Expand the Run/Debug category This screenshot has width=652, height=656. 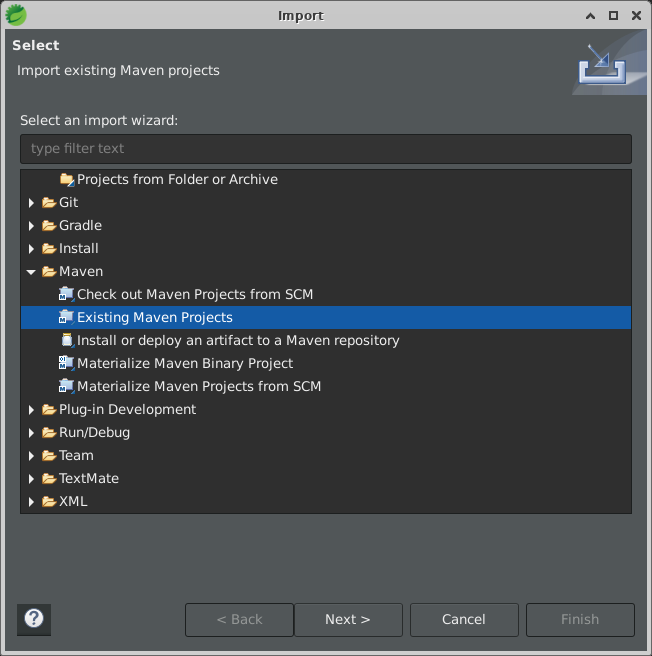(x=31, y=433)
